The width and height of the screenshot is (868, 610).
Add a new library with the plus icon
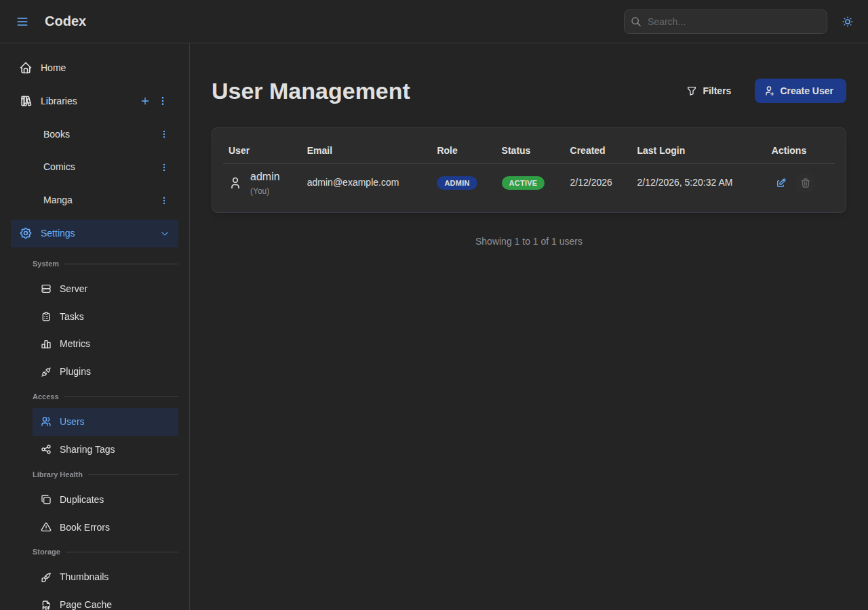pyautogui.click(x=145, y=101)
